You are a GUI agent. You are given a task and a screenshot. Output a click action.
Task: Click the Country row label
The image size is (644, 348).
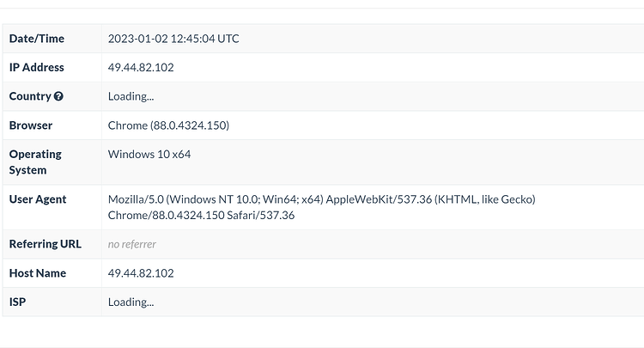tap(30, 96)
